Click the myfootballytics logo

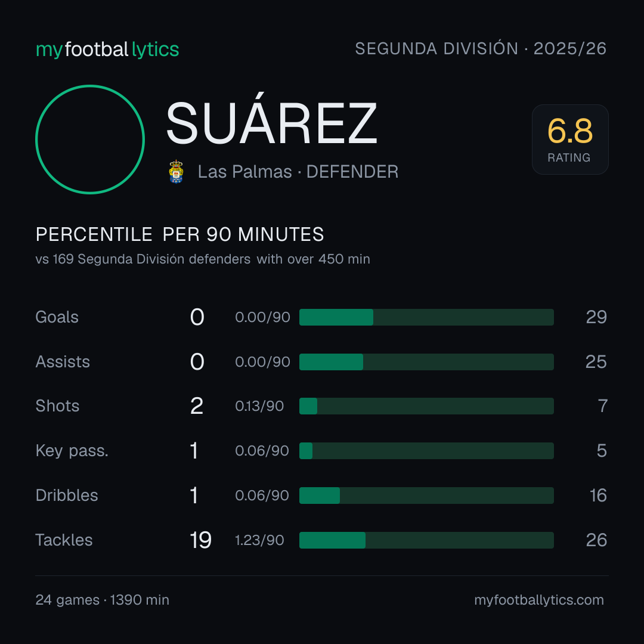[107, 49]
